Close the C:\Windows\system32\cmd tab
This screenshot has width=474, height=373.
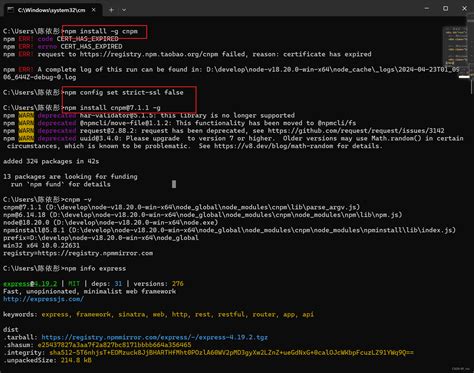tap(94, 10)
